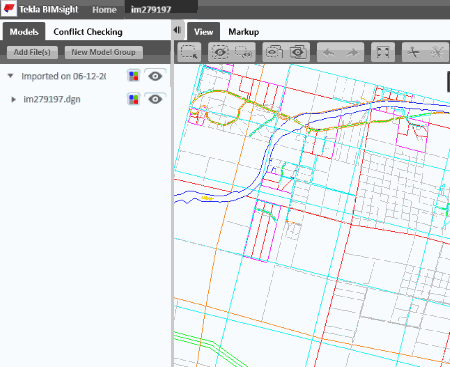Collapse the left side panel arrow
The image size is (450, 367).
[177, 30]
